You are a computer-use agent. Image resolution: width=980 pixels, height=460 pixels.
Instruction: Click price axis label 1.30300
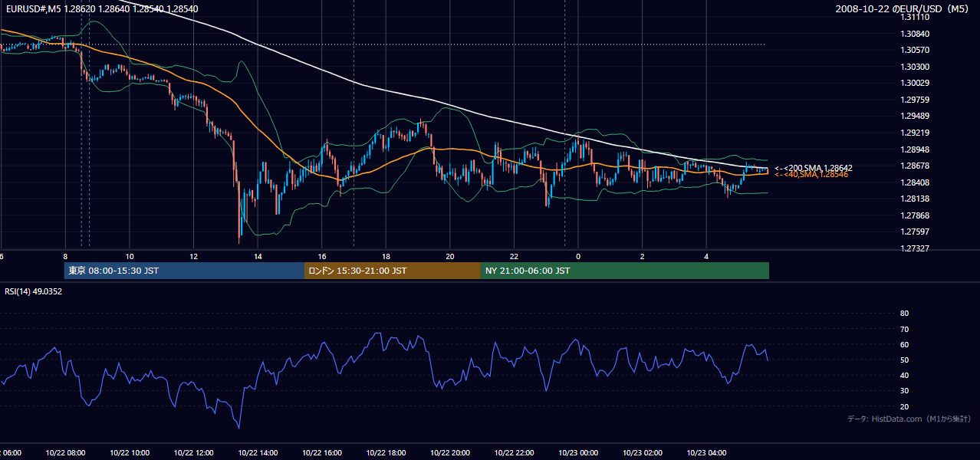click(915, 67)
